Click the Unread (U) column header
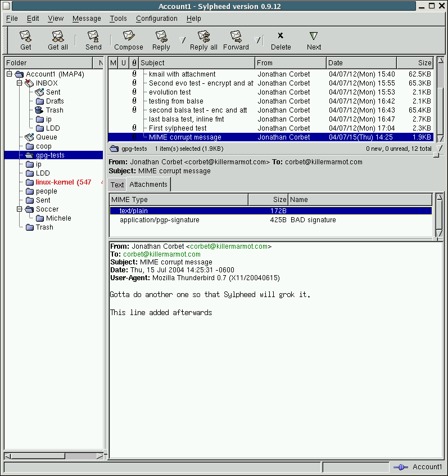The width and height of the screenshot is (448, 476). [x=124, y=63]
